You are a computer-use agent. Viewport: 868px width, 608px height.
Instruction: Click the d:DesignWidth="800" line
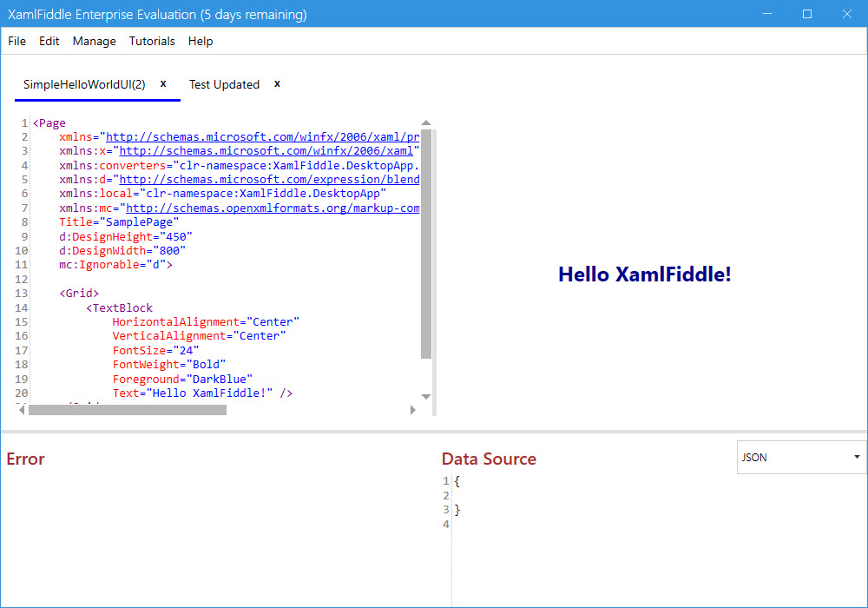pos(122,250)
